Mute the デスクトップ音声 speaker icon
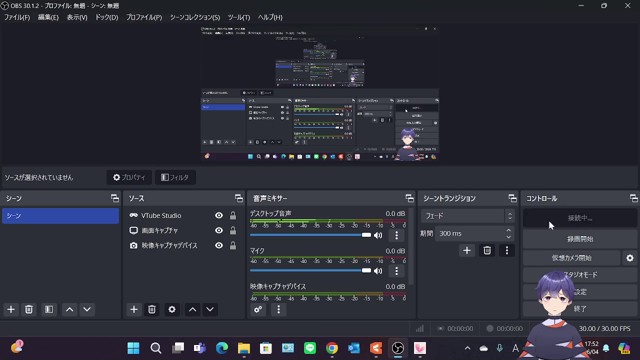The image size is (640, 360). tap(378, 235)
